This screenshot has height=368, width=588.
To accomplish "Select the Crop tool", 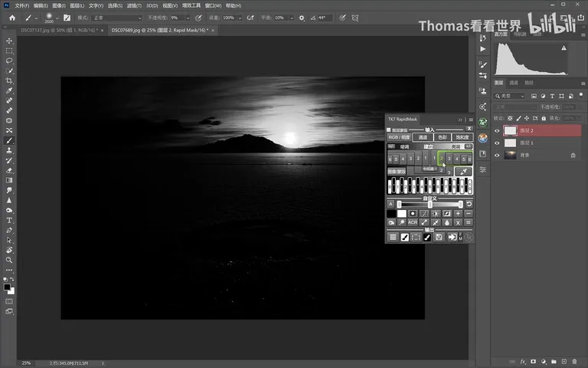I will click(x=9, y=80).
